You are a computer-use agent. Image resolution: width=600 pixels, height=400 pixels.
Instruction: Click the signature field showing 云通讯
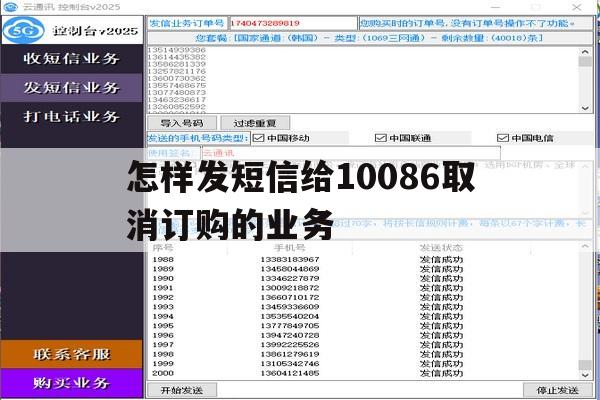click(x=351, y=153)
